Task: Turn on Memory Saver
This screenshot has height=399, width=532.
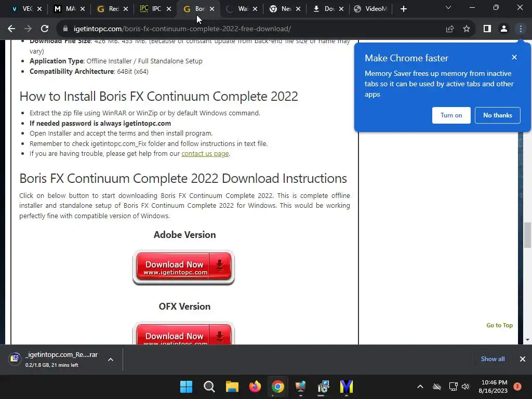Action: [451, 115]
